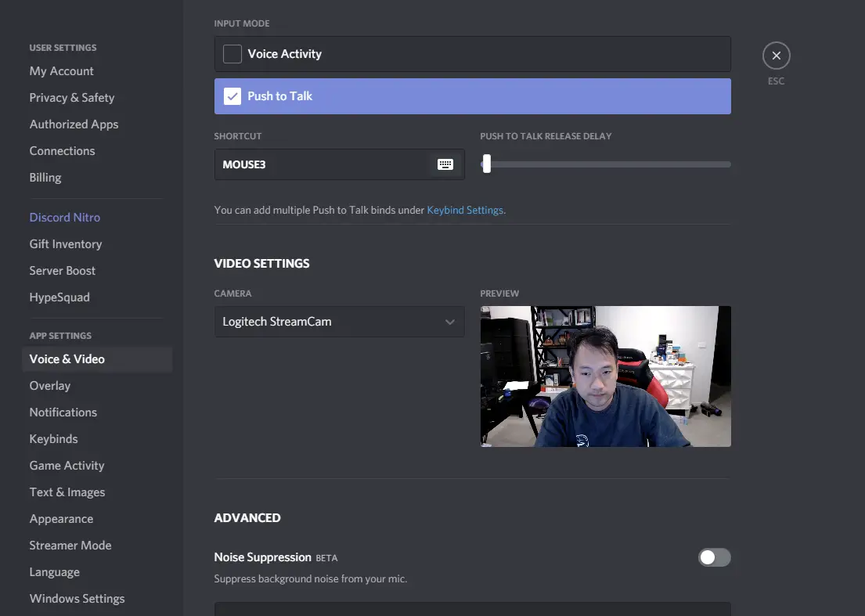This screenshot has width=865, height=616.
Task: Click the keyboard icon in shortcut field
Action: [x=445, y=164]
